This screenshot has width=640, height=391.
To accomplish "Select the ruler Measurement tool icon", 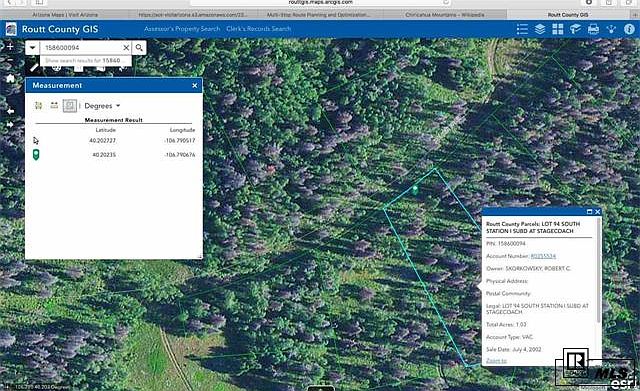I will click(x=34, y=67).
